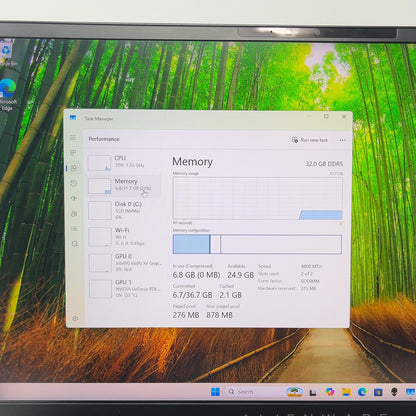Click the Memory usage graph
Screen dimensions: 416x416
(x=258, y=198)
